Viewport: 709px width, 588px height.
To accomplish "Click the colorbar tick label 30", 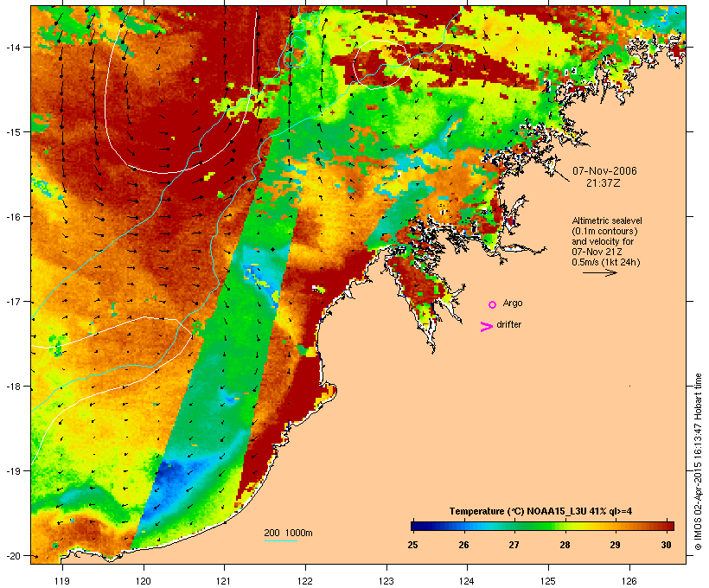I will coord(666,545).
